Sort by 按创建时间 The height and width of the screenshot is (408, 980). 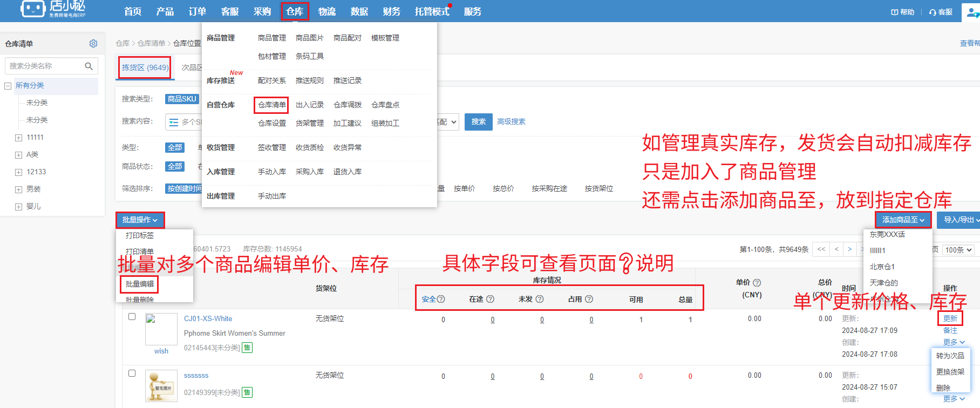(x=183, y=189)
